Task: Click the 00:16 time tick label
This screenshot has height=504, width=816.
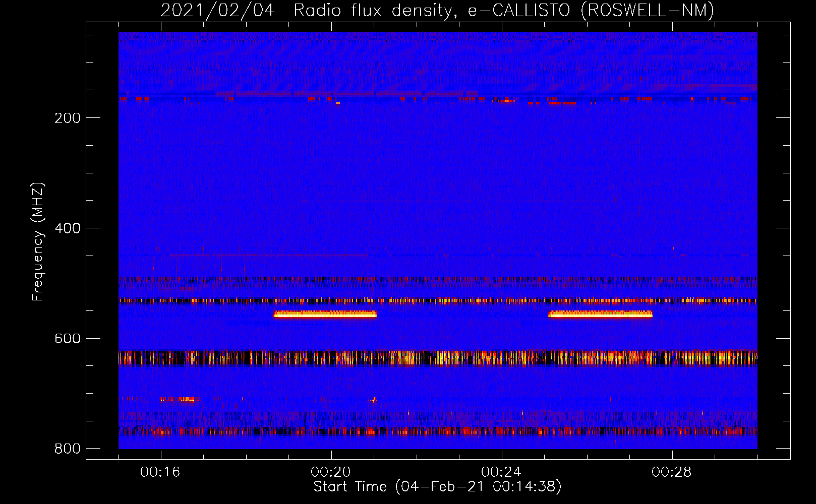Action: [x=160, y=472]
